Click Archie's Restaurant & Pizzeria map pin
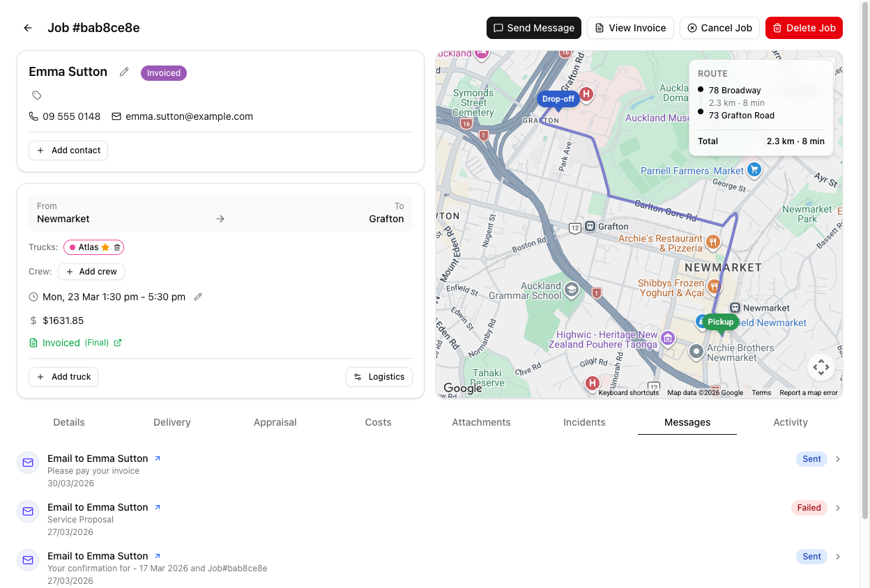This screenshot has width=870, height=588. tap(712, 242)
